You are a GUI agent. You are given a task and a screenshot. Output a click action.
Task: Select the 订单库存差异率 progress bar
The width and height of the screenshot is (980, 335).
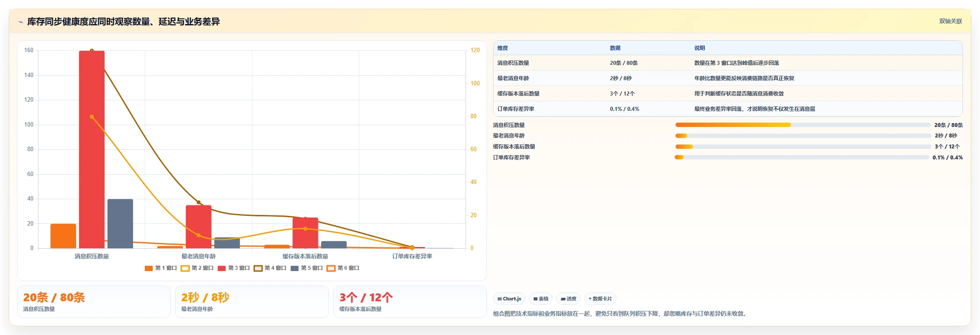(x=802, y=157)
